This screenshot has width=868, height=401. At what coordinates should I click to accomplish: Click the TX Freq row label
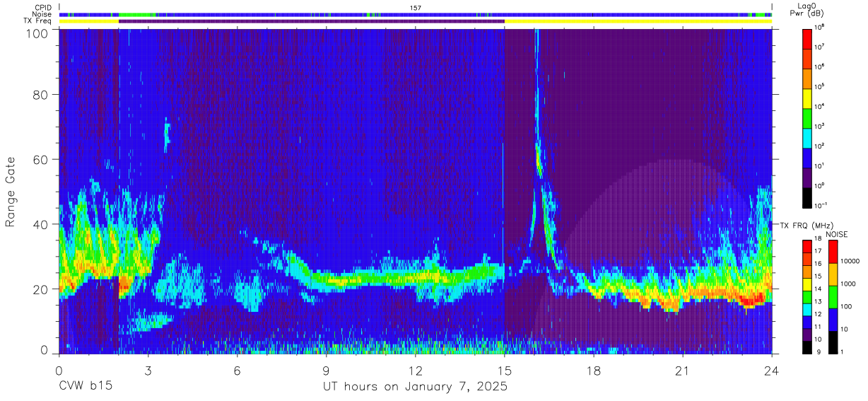tap(37, 21)
